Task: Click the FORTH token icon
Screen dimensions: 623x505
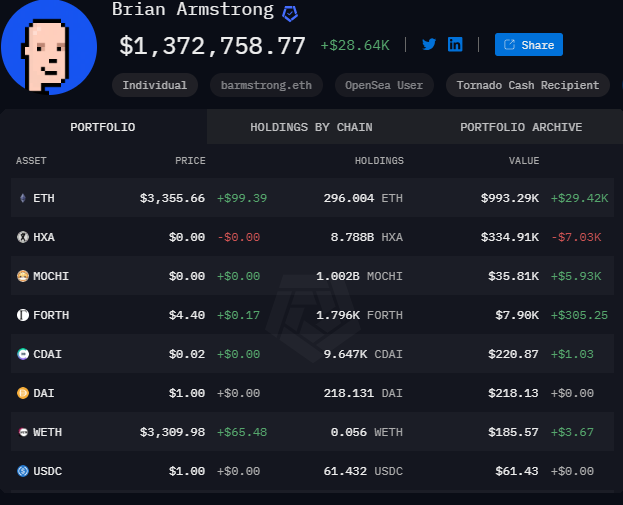Action: [x=23, y=315]
